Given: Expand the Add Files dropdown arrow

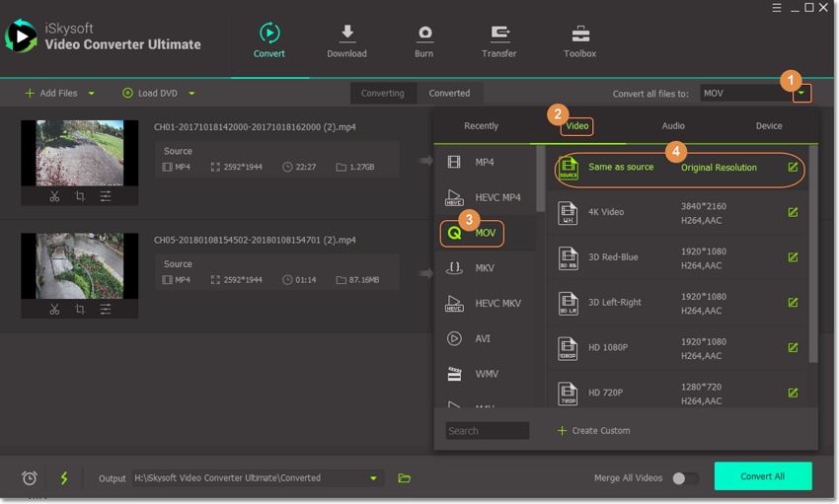Looking at the screenshot, I should coord(92,94).
